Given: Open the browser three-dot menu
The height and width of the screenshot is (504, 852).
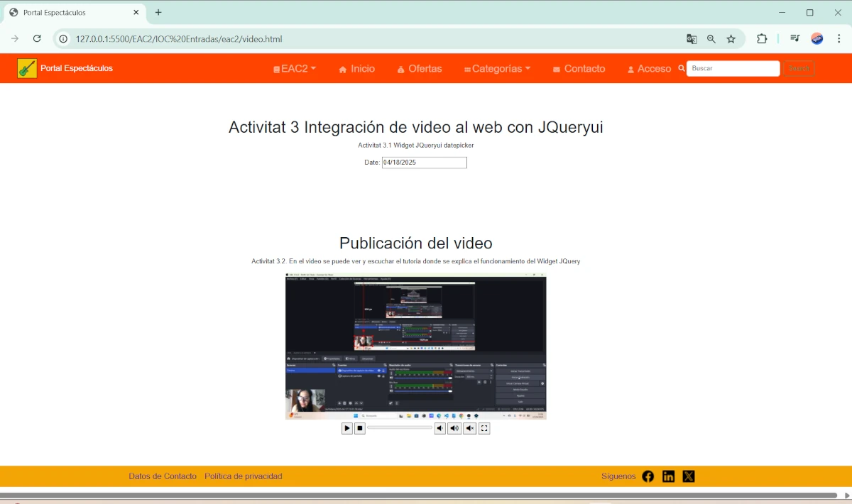Looking at the screenshot, I should point(840,39).
